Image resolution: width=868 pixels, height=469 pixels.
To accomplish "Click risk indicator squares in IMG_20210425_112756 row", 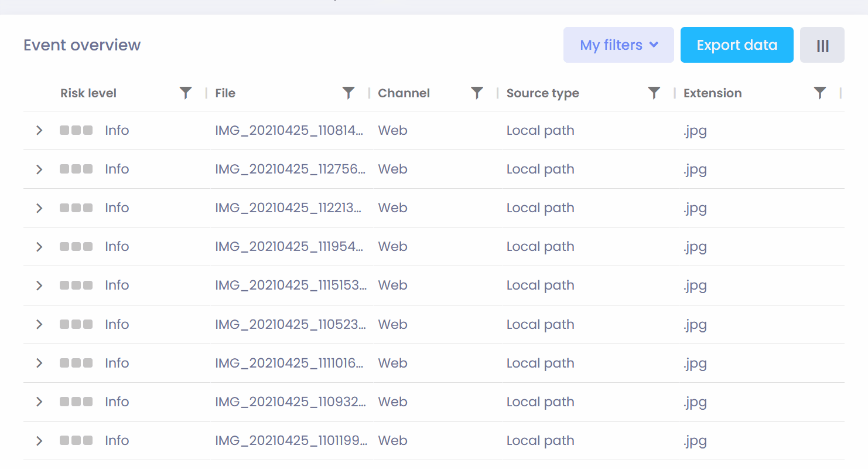I will tap(76, 169).
